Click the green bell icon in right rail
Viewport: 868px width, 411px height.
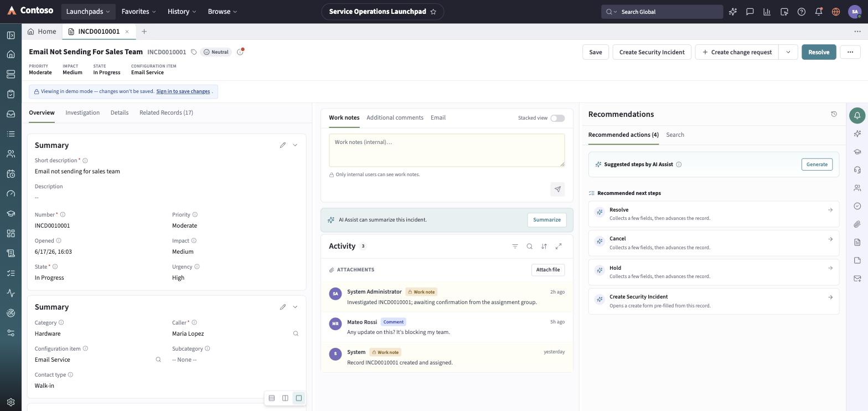point(857,116)
